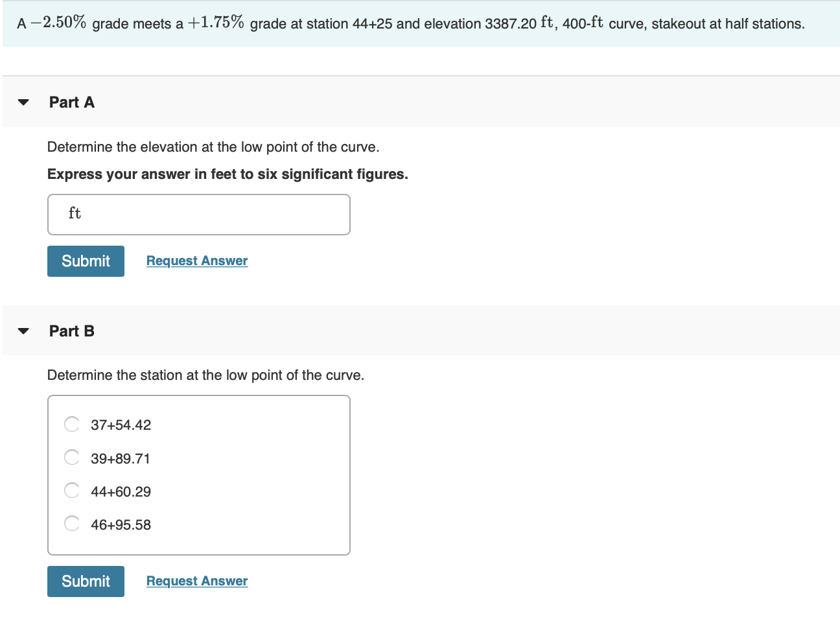Viewport: 840px width, 634px height.
Task: Click the six significant figures instruction text
Action: [x=227, y=174]
